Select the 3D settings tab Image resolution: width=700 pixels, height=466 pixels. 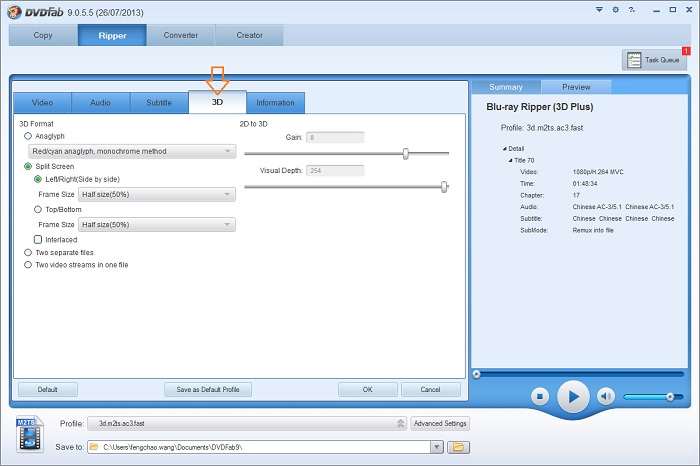pyautogui.click(x=217, y=102)
